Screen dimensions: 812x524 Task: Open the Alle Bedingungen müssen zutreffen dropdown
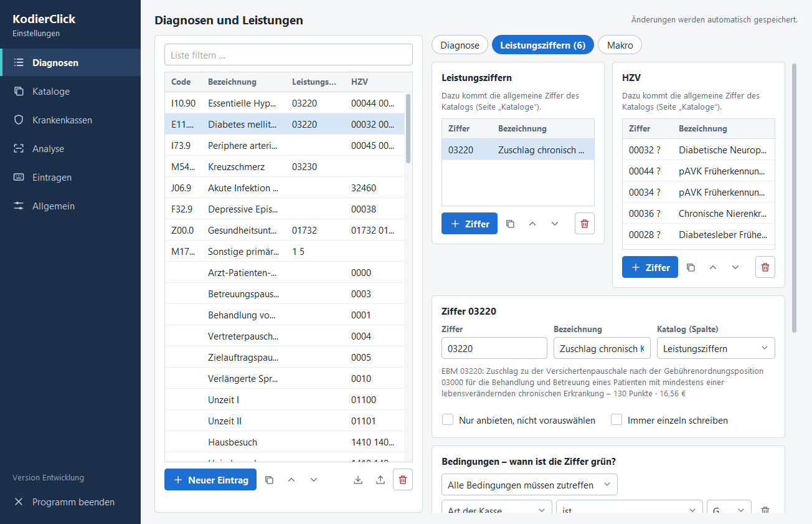(529, 485)
